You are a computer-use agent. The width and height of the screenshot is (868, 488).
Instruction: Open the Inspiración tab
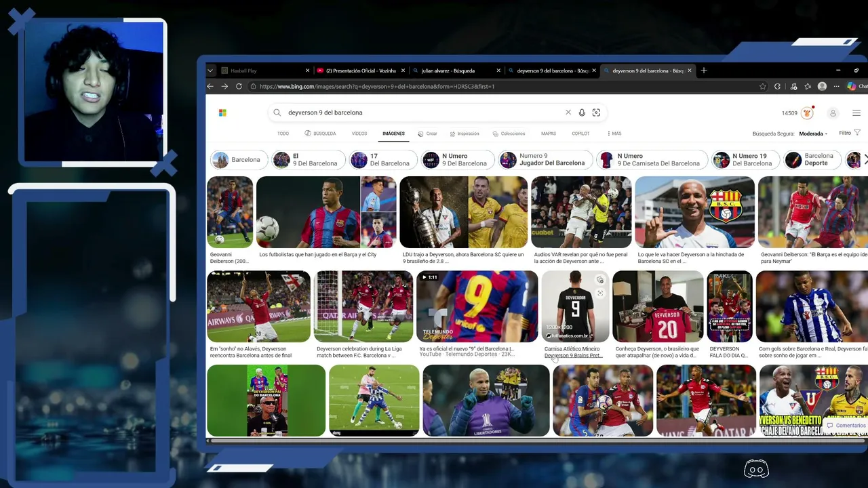pyautogui.click(x=464, y=134)
